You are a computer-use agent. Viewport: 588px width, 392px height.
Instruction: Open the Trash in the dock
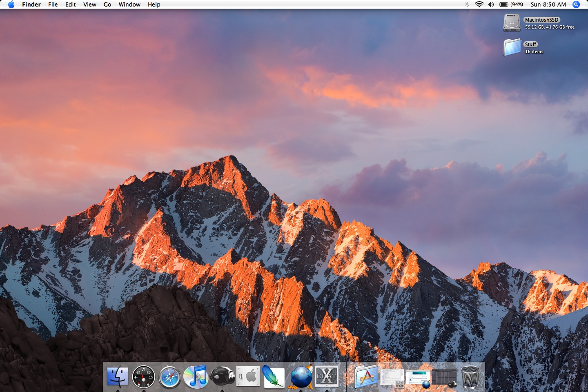[470, 376]
